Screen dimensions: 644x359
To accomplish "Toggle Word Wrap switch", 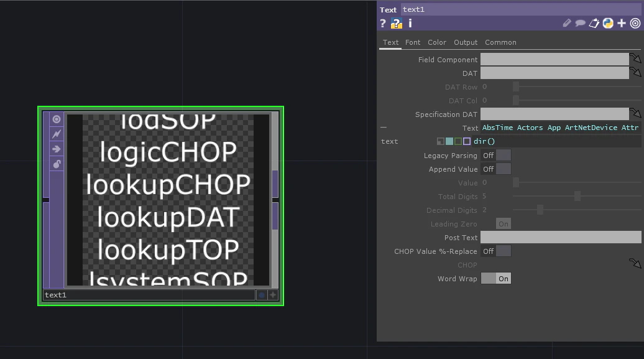I will click(496, 278).
